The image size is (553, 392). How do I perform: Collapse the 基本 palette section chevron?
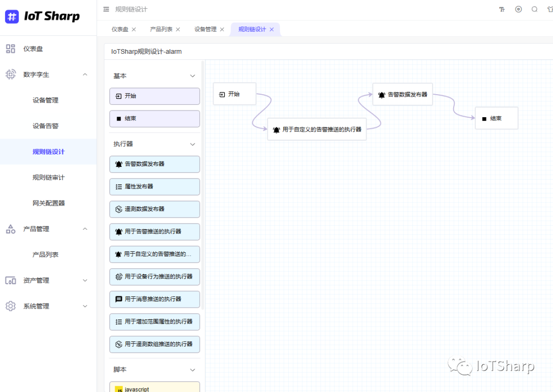coord(193,76)
